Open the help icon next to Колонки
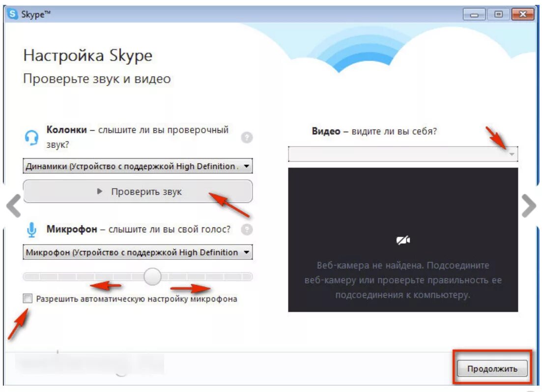 247,138
